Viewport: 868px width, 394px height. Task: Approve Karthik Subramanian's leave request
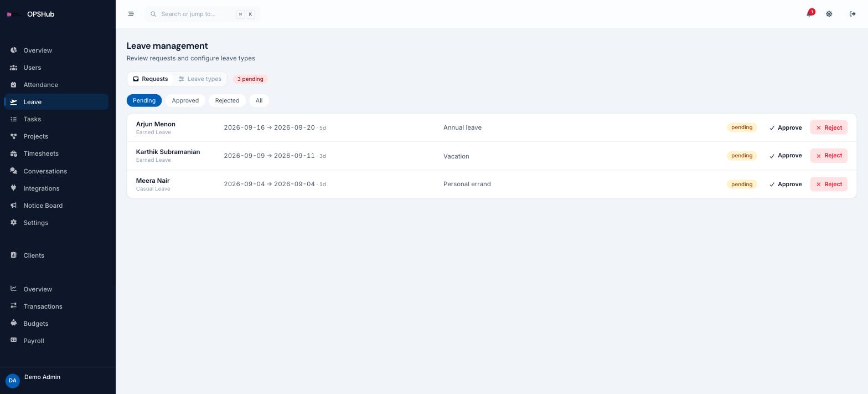click(786, 156)
